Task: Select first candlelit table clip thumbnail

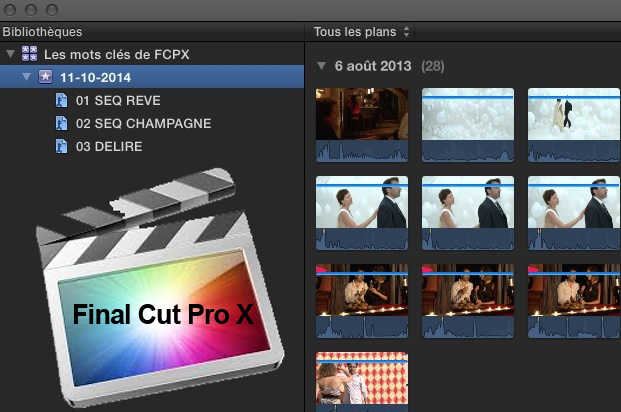Action: point(362,301)
